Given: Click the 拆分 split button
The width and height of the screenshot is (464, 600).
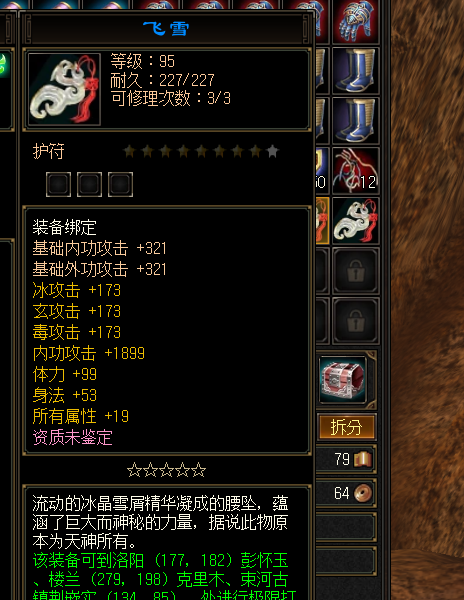Looking at the screenshot, I should pos(347,427).
